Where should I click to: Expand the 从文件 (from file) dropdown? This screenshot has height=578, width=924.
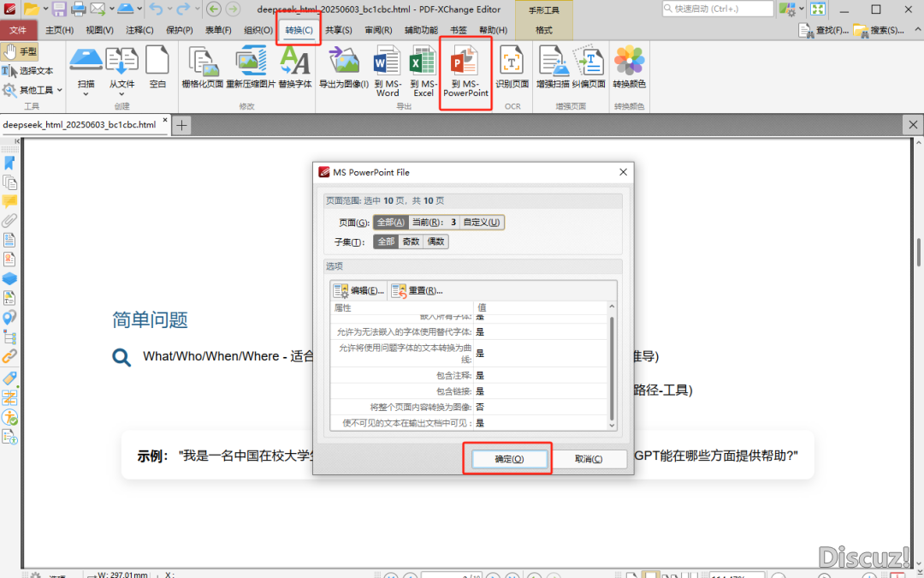tap(121, 89)
